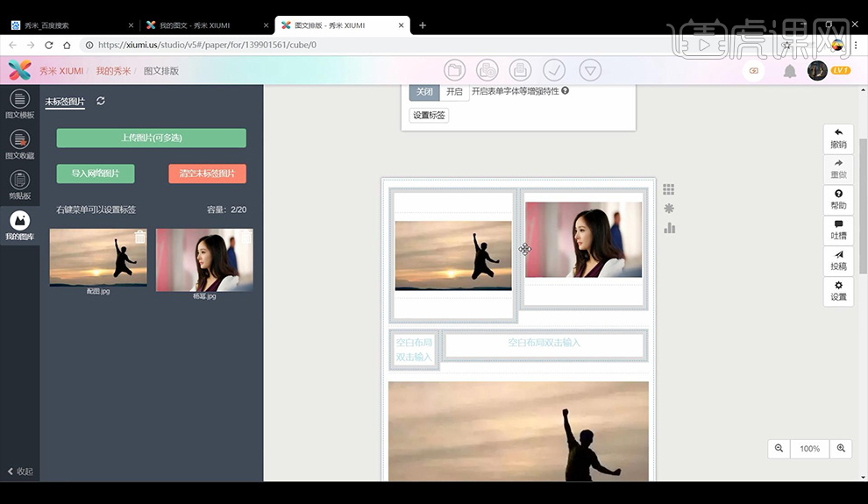Reload the page in the browser
868x504 pixels.
click(49, 45)
